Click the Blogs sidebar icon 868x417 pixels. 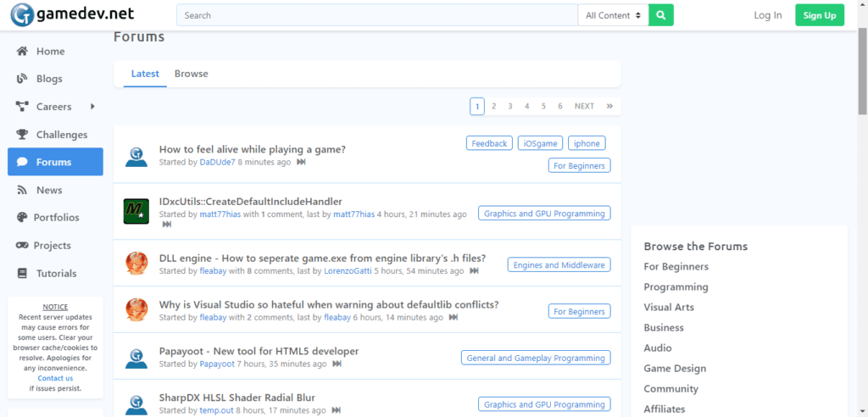22,79
